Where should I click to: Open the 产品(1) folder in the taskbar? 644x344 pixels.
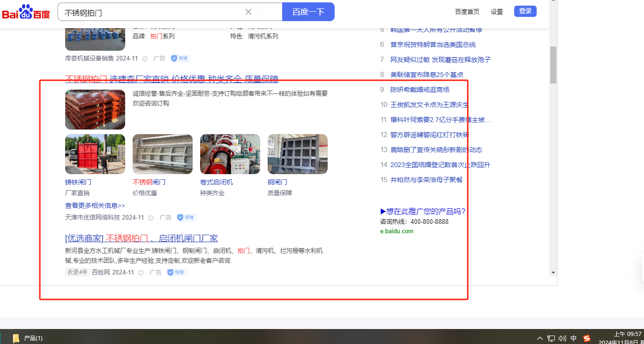click(28, 338)
